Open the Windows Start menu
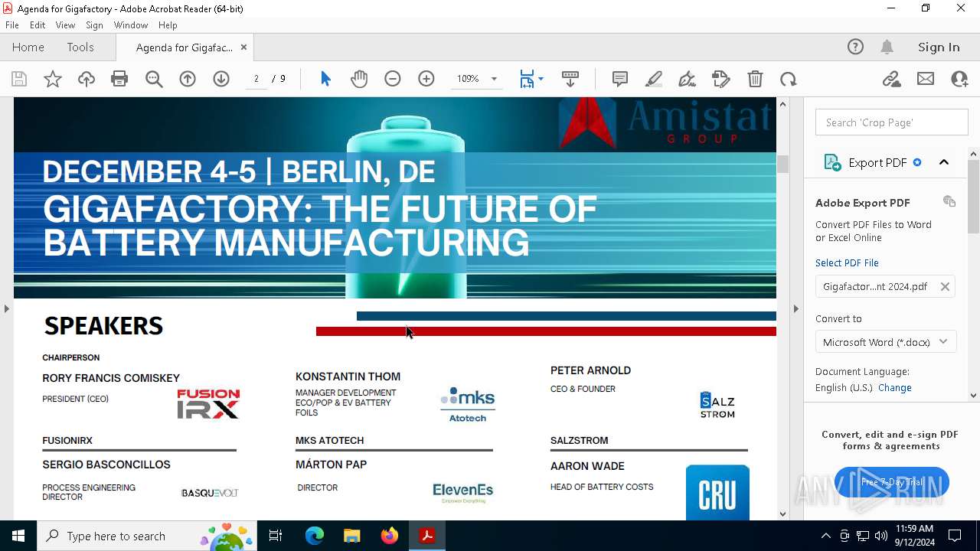The height and width of the screenshot is (551, 980). [18, 536]
